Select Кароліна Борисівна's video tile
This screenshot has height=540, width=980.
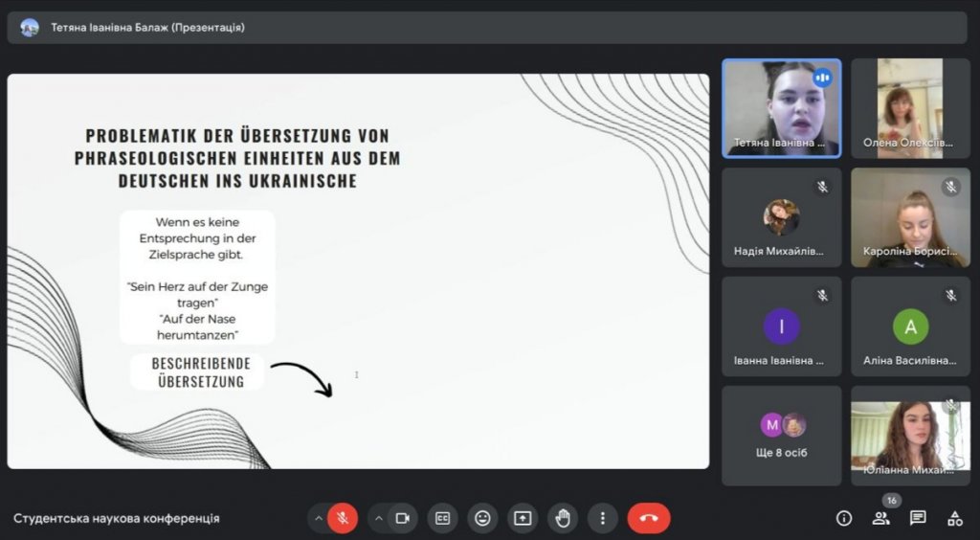(911, 217)
